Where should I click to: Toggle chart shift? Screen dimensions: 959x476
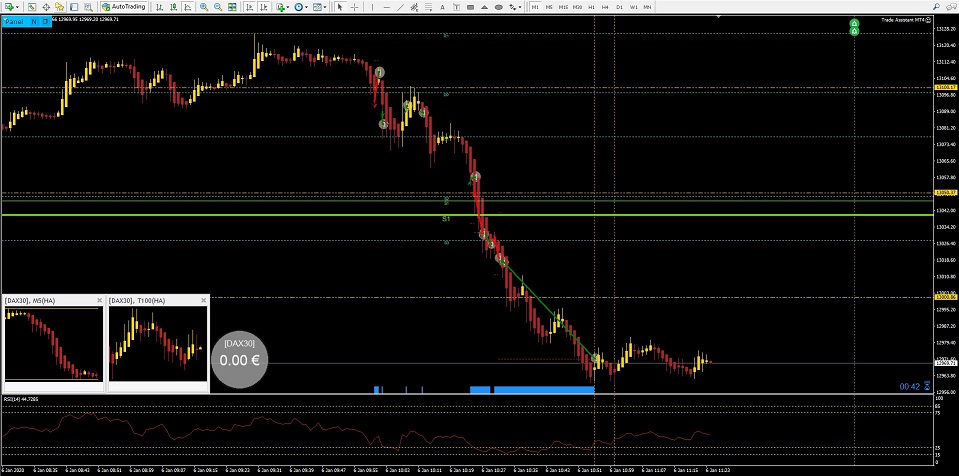click(x=264, y=7)
